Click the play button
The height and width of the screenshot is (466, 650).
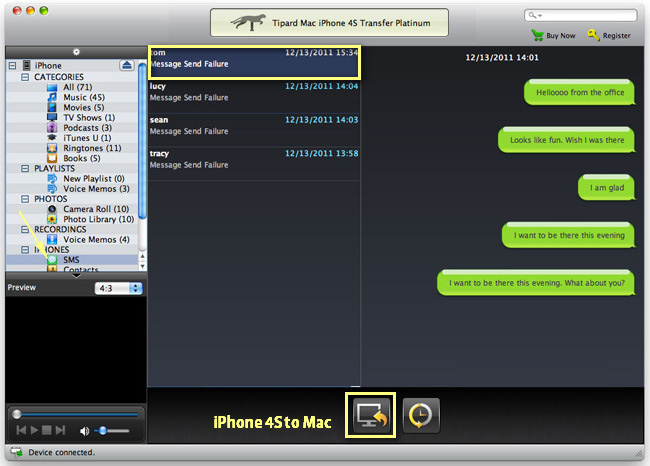click(34, 430)
